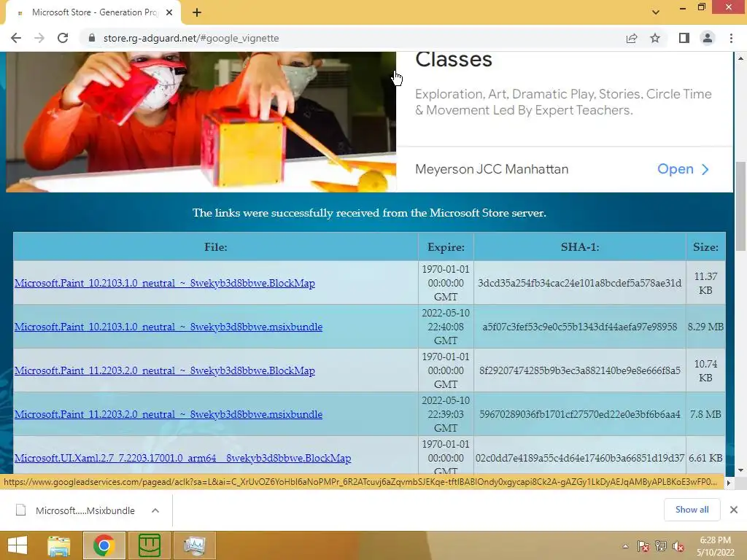The height and width of the screenshot is (560, 747).
Task: Click the Chrome taskbar icon
Action: click(x=104, y=545)
